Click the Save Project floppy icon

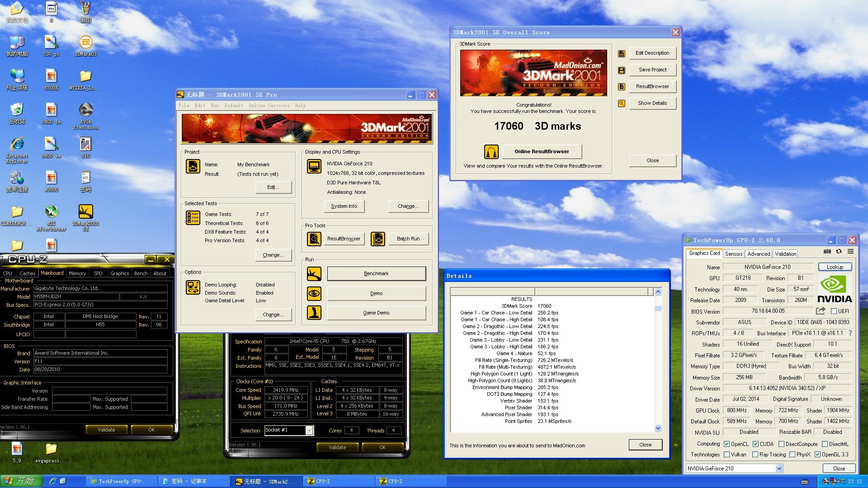(622, 70)
